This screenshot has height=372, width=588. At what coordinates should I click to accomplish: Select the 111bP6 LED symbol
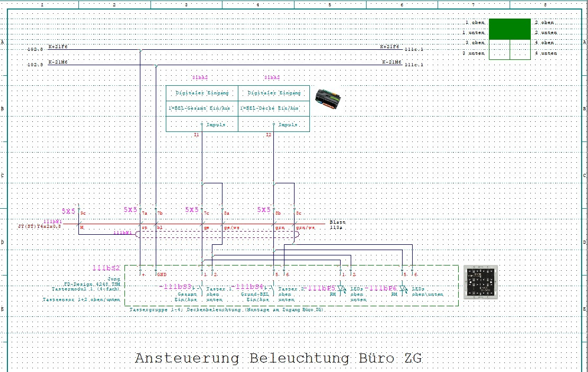[403, 289]
